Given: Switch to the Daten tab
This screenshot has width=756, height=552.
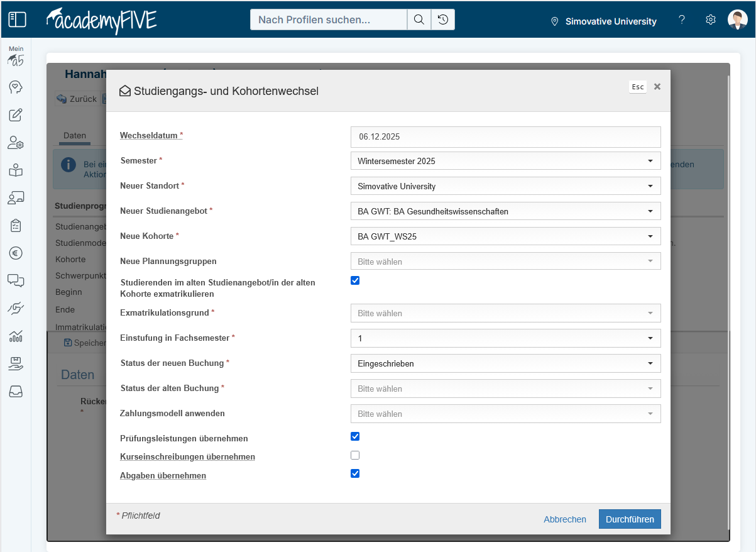Looking at the screenshot, I should (x=75, y=136).
